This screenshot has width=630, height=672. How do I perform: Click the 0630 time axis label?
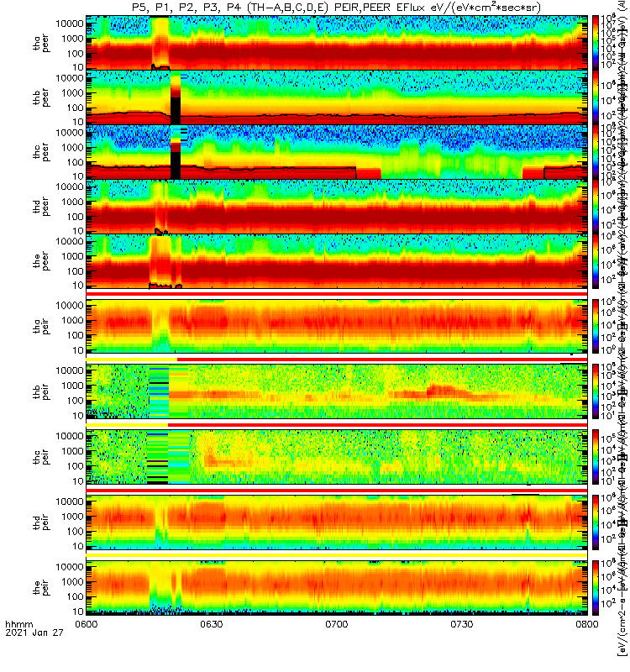212,624
